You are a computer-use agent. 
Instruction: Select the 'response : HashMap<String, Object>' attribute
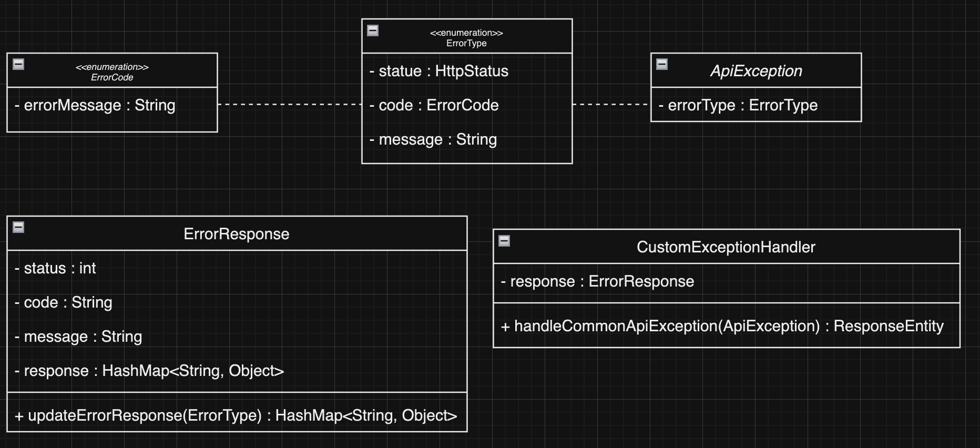pos(149,371)
